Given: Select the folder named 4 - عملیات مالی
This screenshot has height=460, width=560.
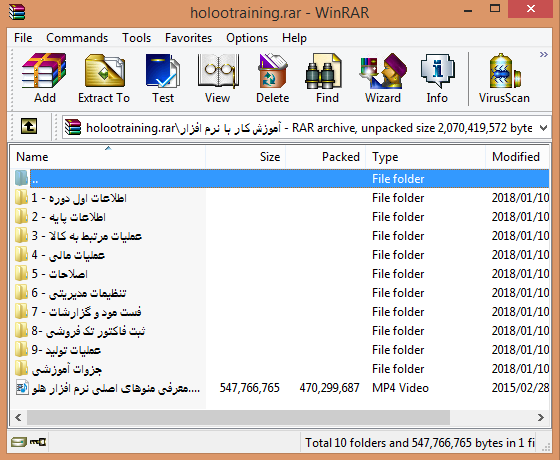Looking at the screenshot, I should [68, 255].
